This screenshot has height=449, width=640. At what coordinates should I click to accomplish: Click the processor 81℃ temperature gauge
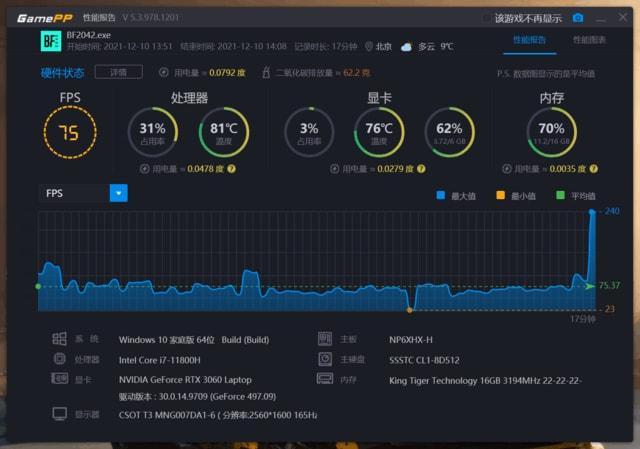224,132
